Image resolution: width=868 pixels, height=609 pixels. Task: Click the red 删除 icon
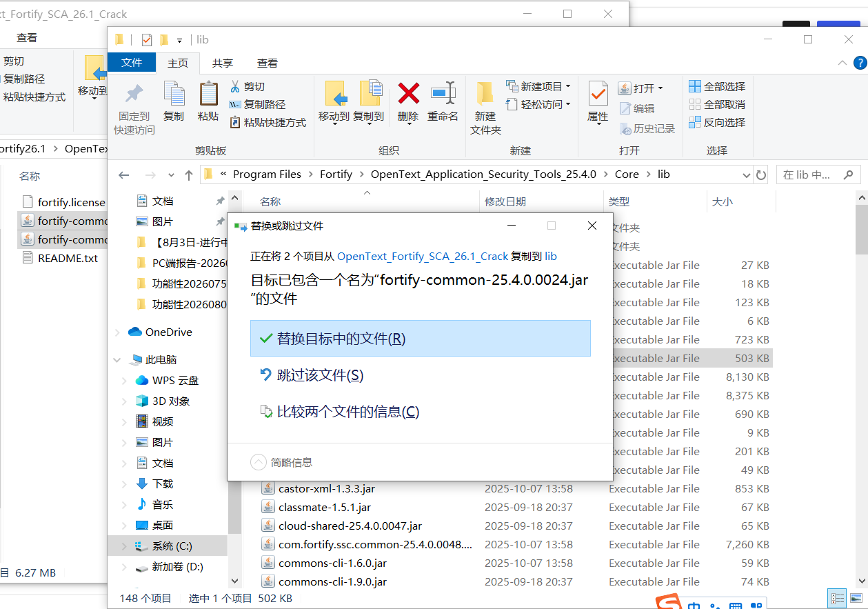click(408, 93)
